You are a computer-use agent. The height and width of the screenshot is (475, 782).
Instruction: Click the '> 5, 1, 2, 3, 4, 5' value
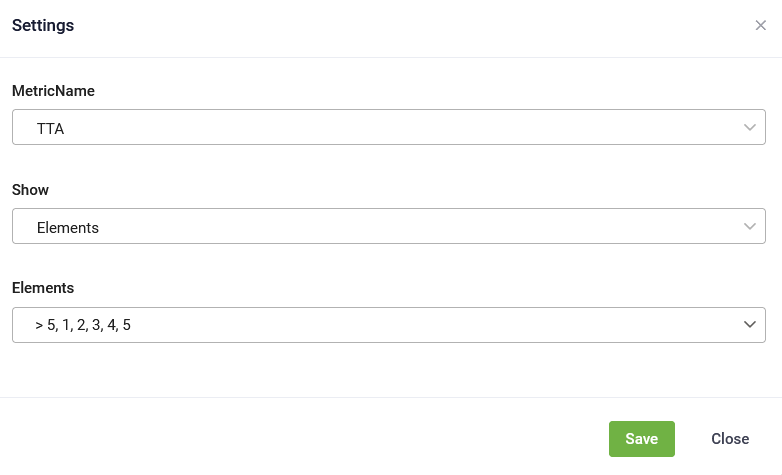pyautogui.click(x=83, y=325)
